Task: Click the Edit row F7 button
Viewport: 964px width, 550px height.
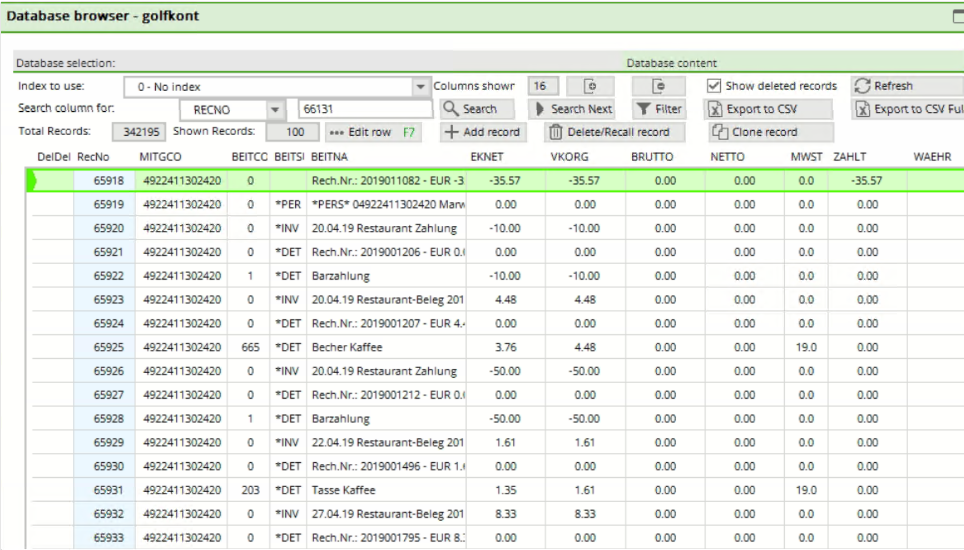Action: [x=373, y=132]
